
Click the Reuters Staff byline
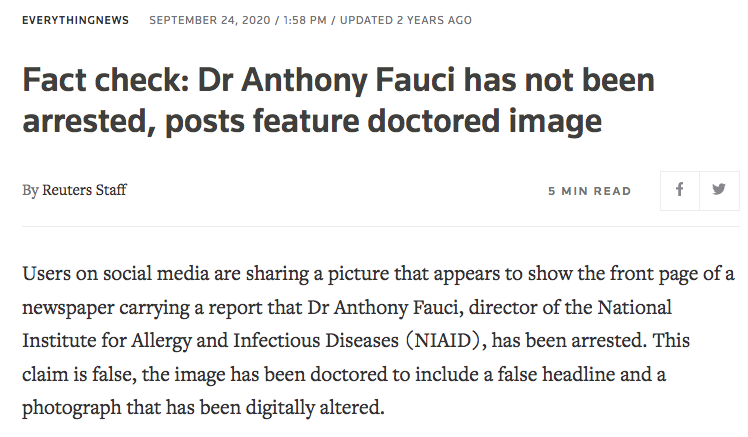84,190
